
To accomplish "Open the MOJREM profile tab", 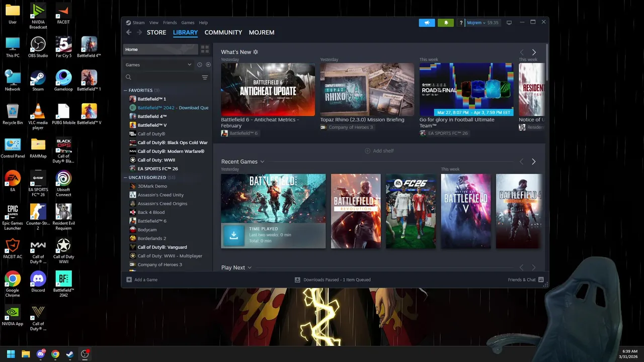I will [x=262, y=32].
